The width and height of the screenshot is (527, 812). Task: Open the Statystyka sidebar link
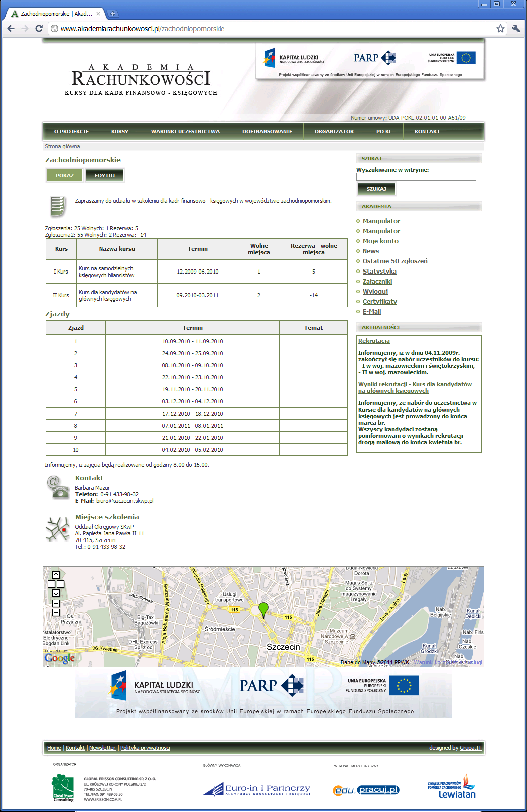379,272
